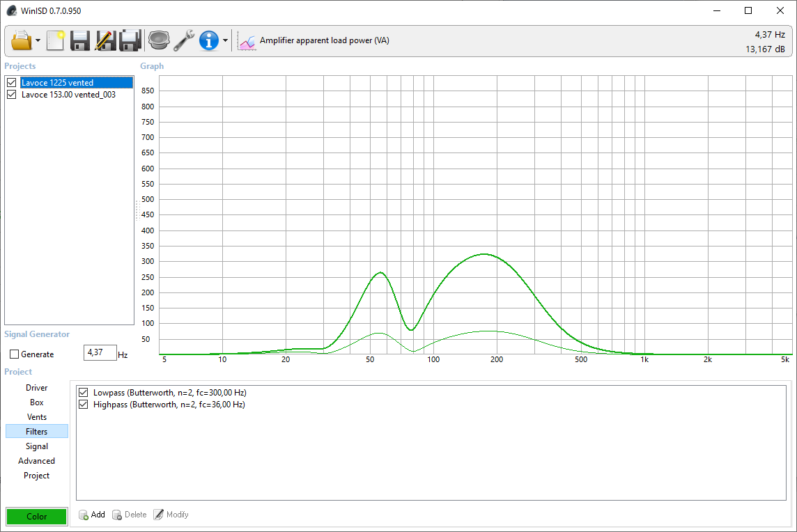Image resolution: width=797 pixels, height=532 pixels.
Task: Open the driver database speaker icon
Action: pos(159,40)
